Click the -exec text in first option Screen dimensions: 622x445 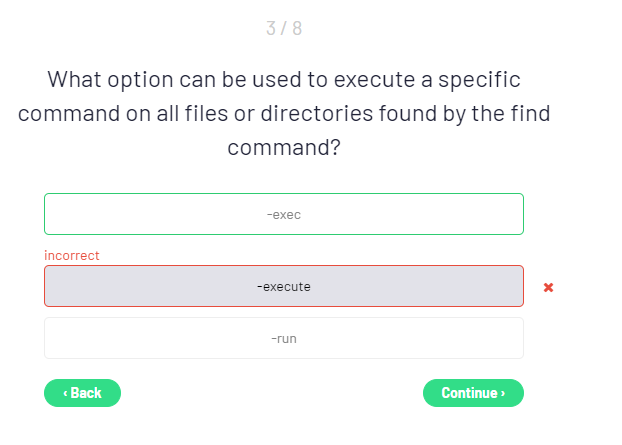[x=284, y=214]
